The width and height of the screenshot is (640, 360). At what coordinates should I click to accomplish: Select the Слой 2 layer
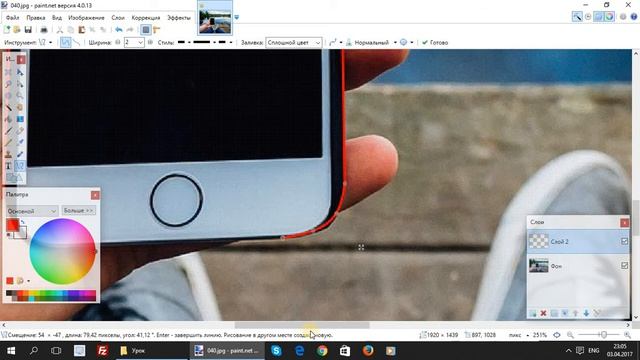click(578, 242)
